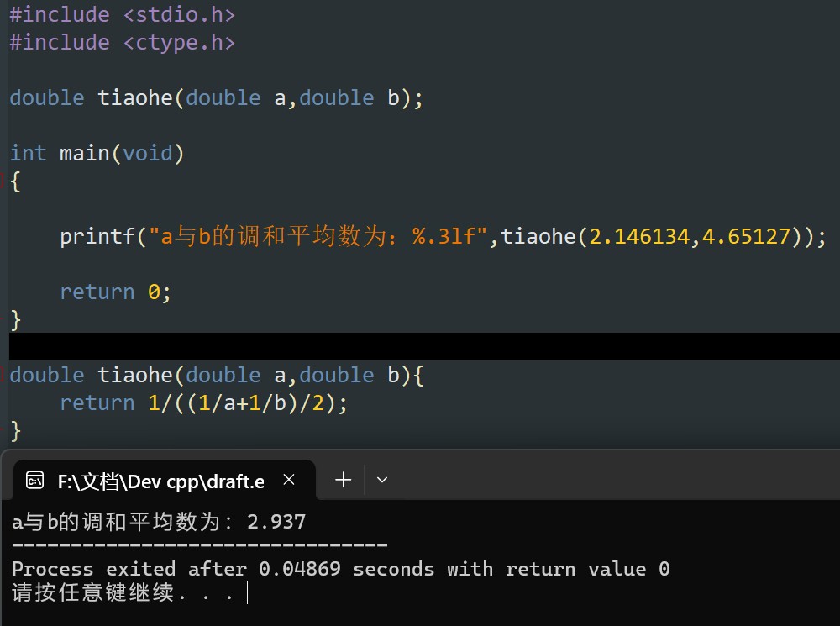This screenshot has height=626, width=840.
Task: Click the tiaohe prototype declaration line
Action: 217,98
